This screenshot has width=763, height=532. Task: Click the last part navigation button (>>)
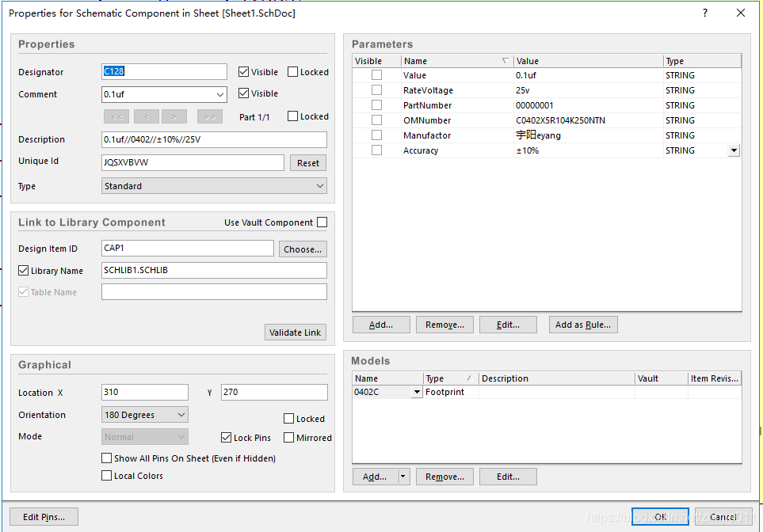pos(209,116)
